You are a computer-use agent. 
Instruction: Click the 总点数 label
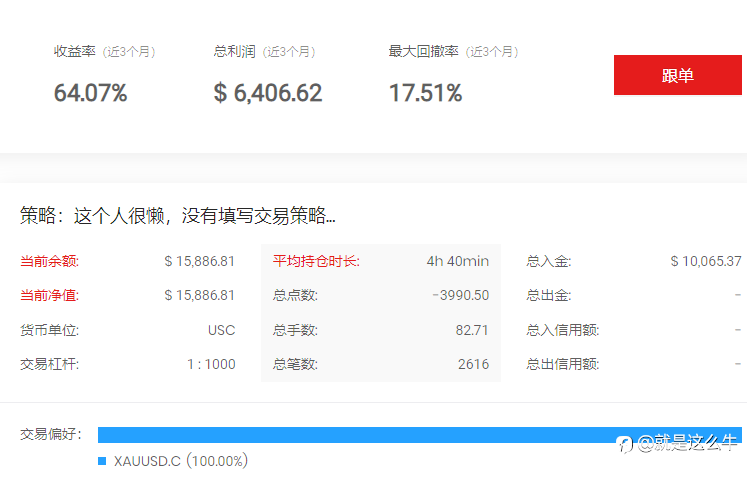[x=295, y=295]
